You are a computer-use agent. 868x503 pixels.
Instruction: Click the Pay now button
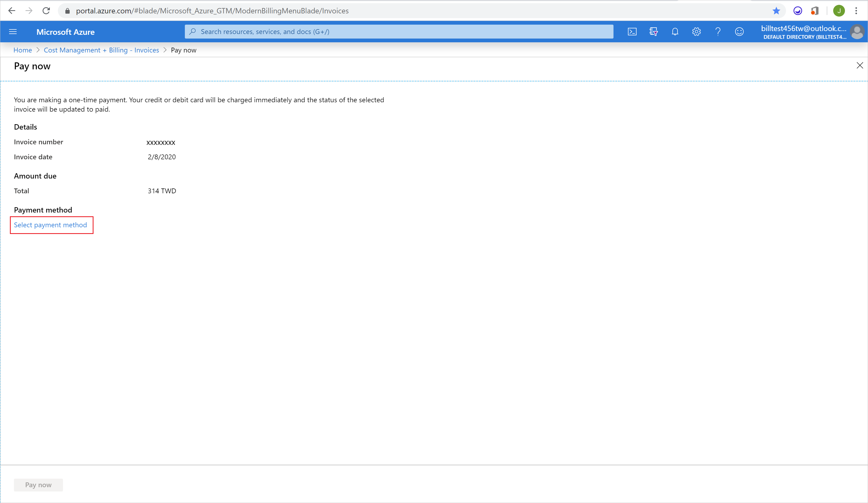click(x=38, y=485)
